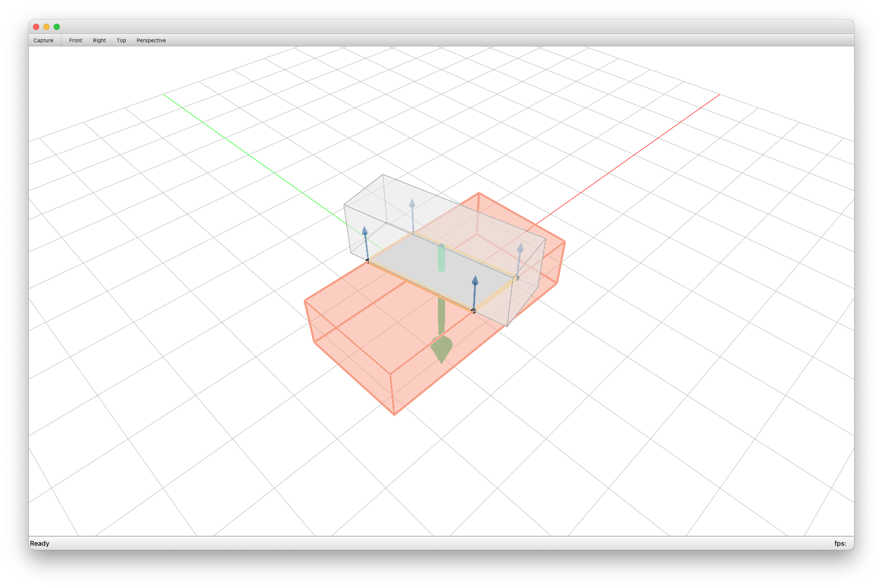883x588 pixels.
Task: Select the dark blue arrow at the plane's front corner
Action: (x=475, y=293)
